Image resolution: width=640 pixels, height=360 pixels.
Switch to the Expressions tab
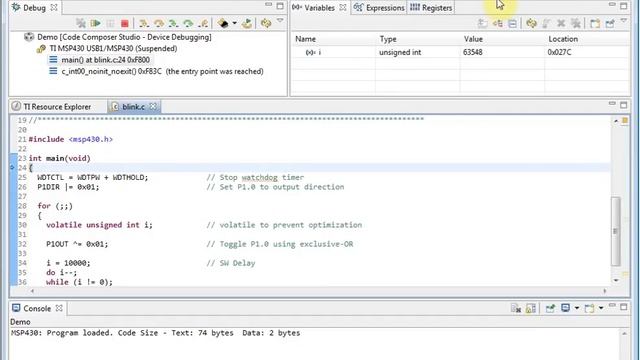tap(379, 8)
